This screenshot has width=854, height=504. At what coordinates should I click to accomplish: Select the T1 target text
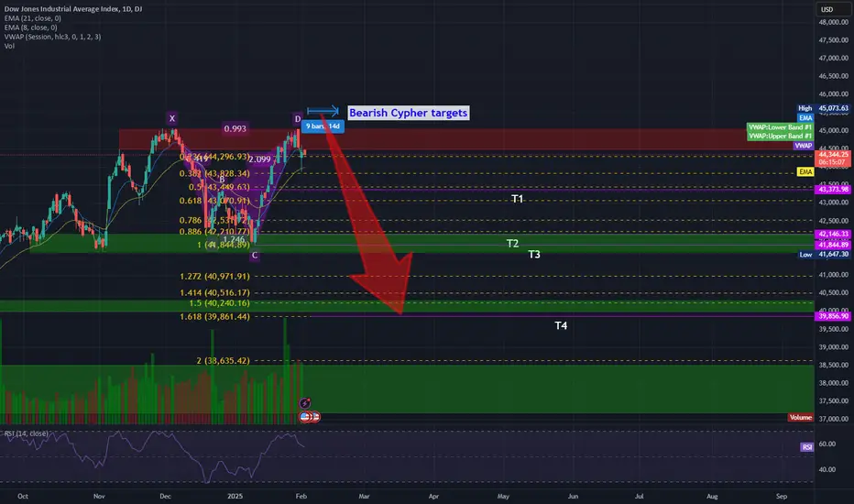pyautogui.click(x=518, y=199)
